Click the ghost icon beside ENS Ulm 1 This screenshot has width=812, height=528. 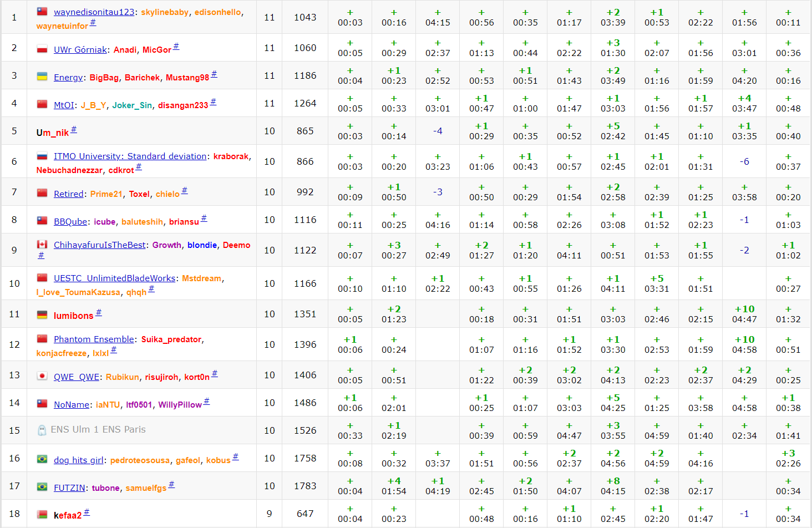point(42,430)
